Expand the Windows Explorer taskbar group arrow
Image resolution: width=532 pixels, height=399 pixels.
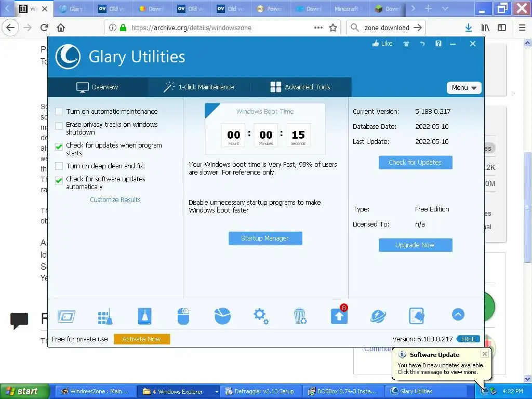217,392
